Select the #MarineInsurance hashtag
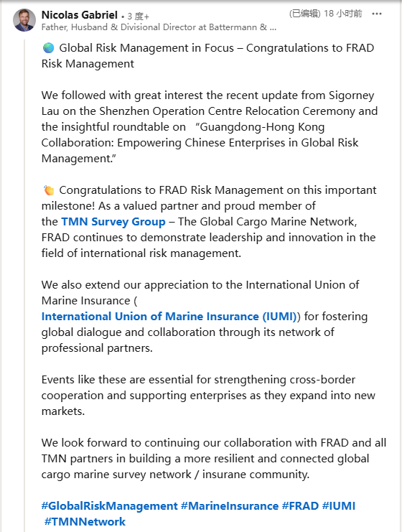Viewport: 402px width, 532px height. coord(230,506)
